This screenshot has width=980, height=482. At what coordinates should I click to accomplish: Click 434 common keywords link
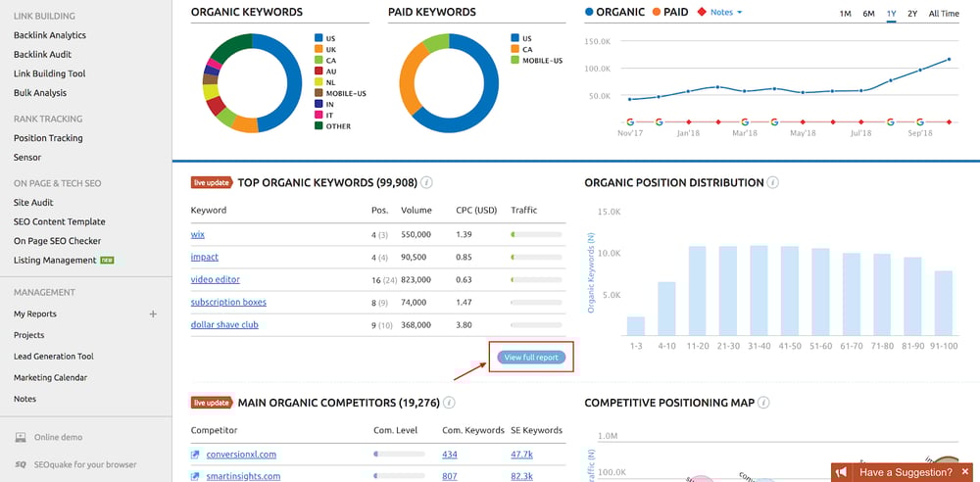450,455
